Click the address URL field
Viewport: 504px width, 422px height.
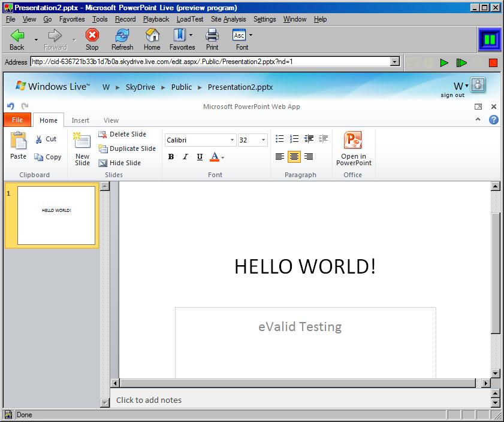click(x=210, y=62)
